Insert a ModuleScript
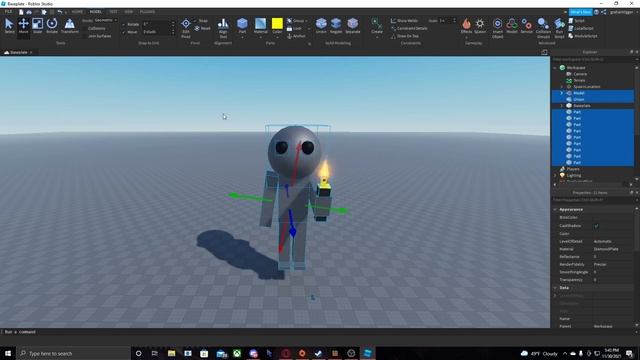640x360 pixels. [583, 36]
